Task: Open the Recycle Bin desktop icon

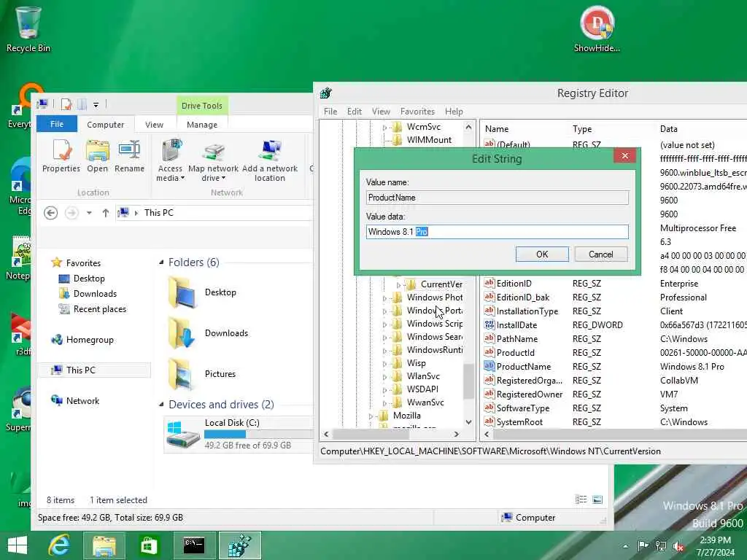Action: pyautogui.click(x=28, y=28)
